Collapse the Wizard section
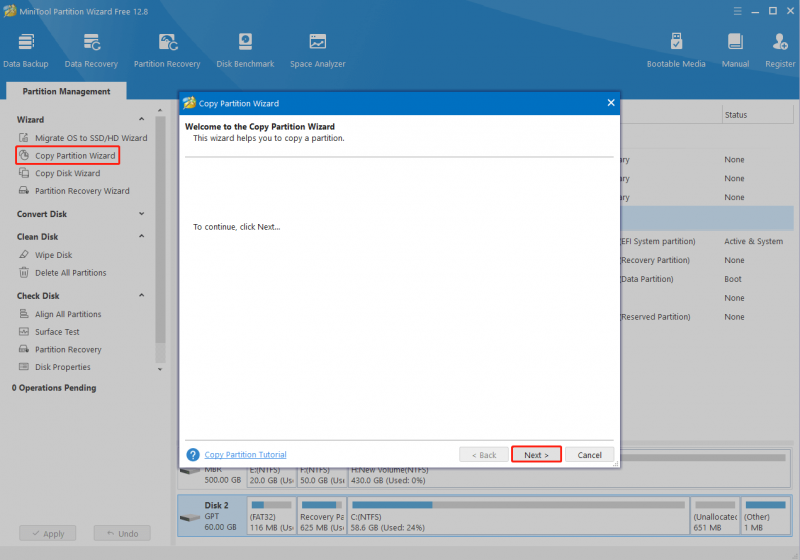Screen dimensions: 800x560 click(141, 119)
